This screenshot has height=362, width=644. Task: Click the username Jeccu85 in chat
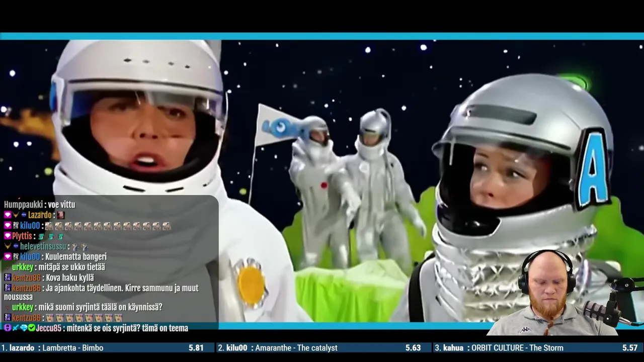(x=49, y=328)
